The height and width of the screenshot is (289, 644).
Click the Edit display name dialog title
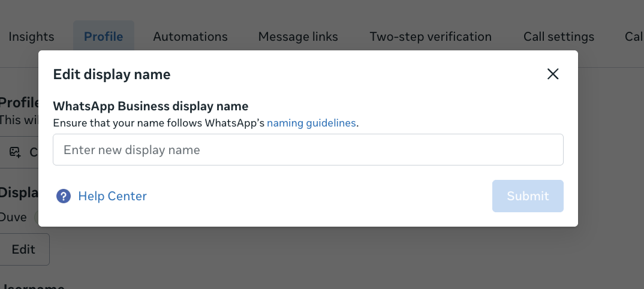coord(112,74)
